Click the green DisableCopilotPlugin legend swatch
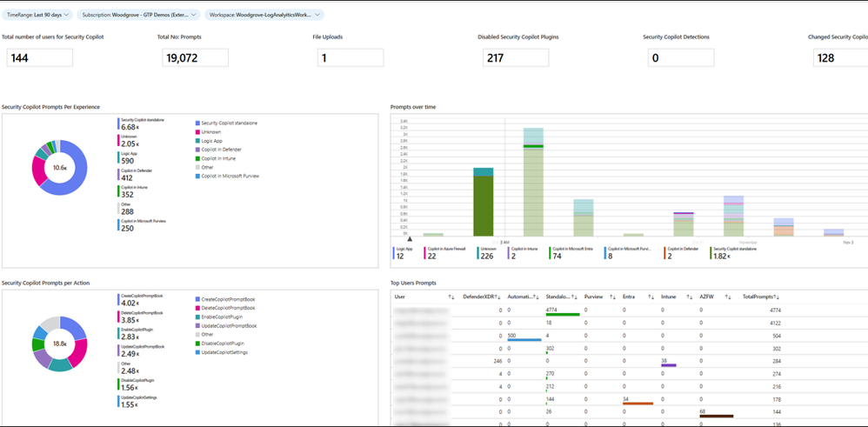Image resolution: width=868 pixels, height=427 pixels. [197, 344]
